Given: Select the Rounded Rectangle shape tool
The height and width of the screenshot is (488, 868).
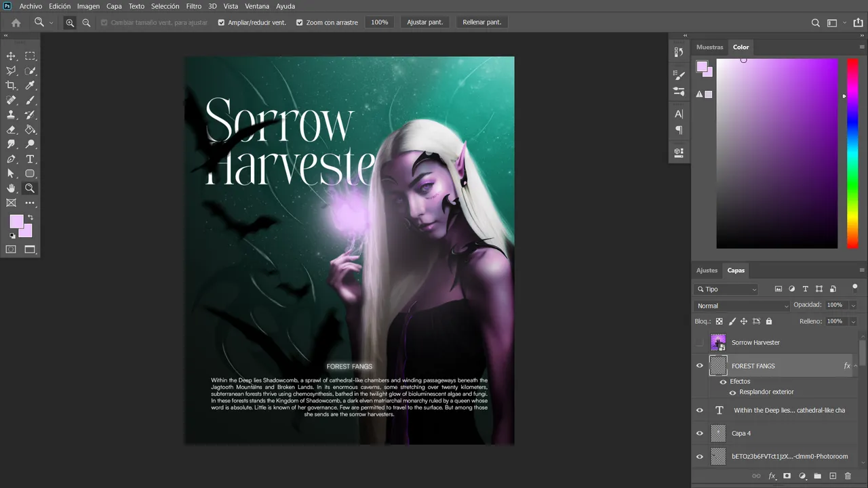Looking at the screenshot, I should [30, 174].
